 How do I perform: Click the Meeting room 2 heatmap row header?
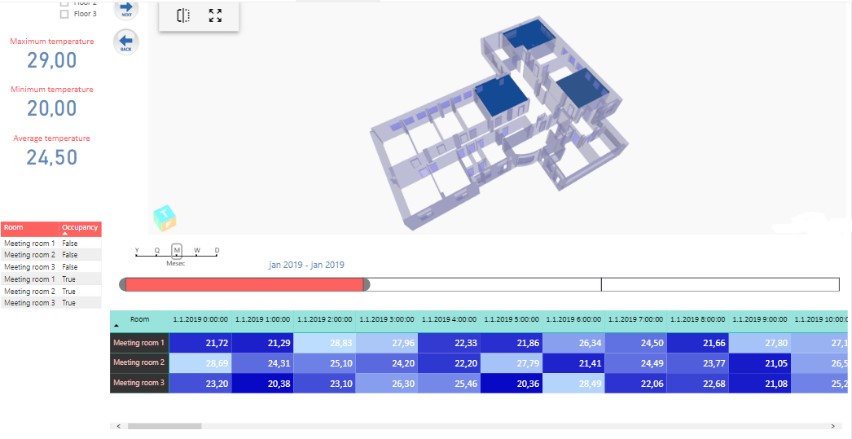pos(140,363)
